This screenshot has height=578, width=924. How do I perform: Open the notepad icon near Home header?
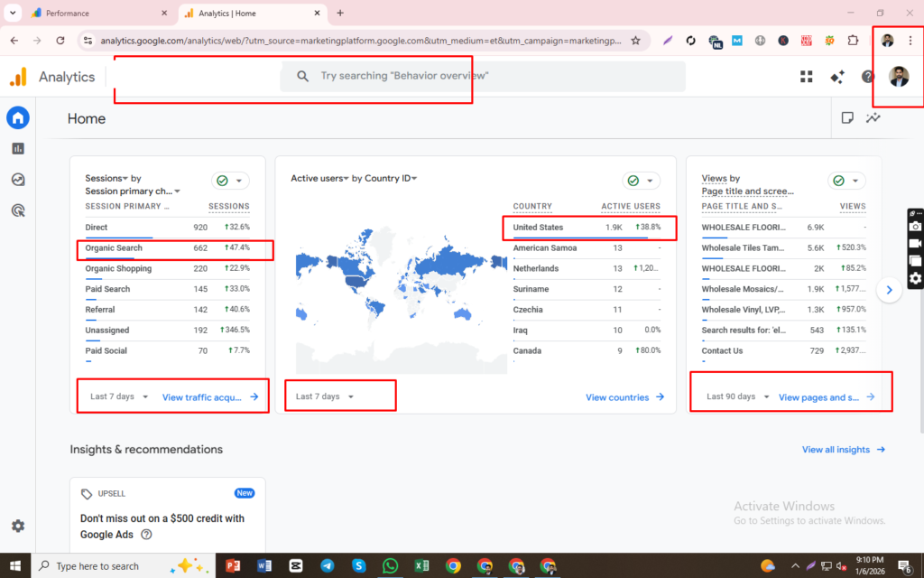pyautogui.click(x=845, y=117)
